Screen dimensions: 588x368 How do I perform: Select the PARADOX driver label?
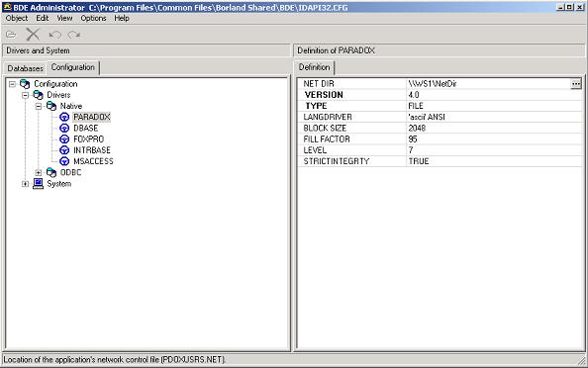(92, 117)
